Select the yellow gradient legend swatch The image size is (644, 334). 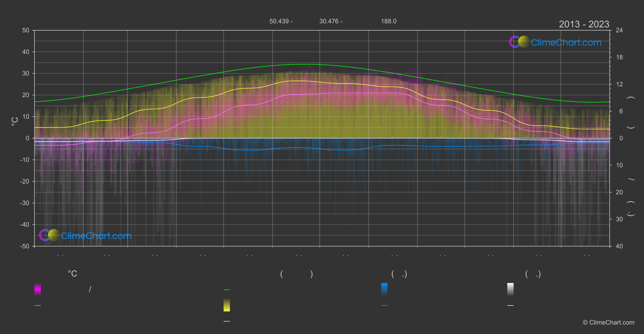coord(227,305)
